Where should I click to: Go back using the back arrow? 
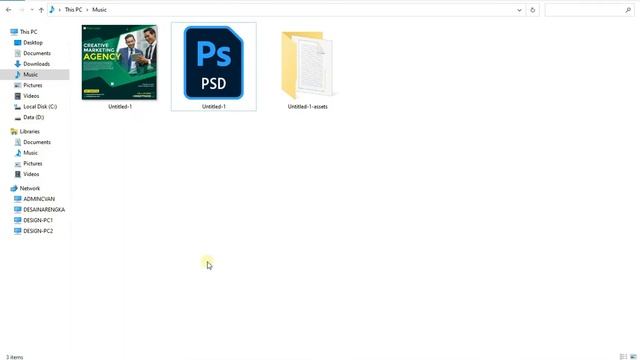pyautogui.click(x=8, y=10)
